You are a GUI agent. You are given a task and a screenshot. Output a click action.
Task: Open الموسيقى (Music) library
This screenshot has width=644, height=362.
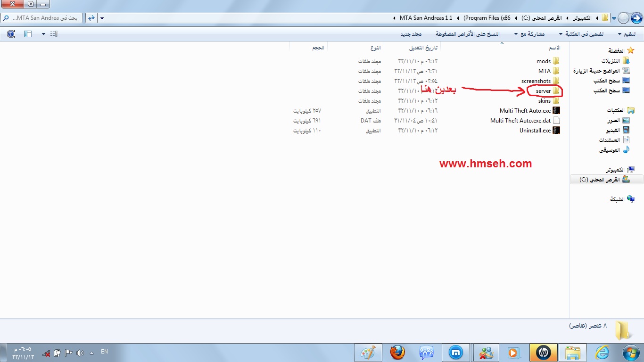(x=610, y=150)
